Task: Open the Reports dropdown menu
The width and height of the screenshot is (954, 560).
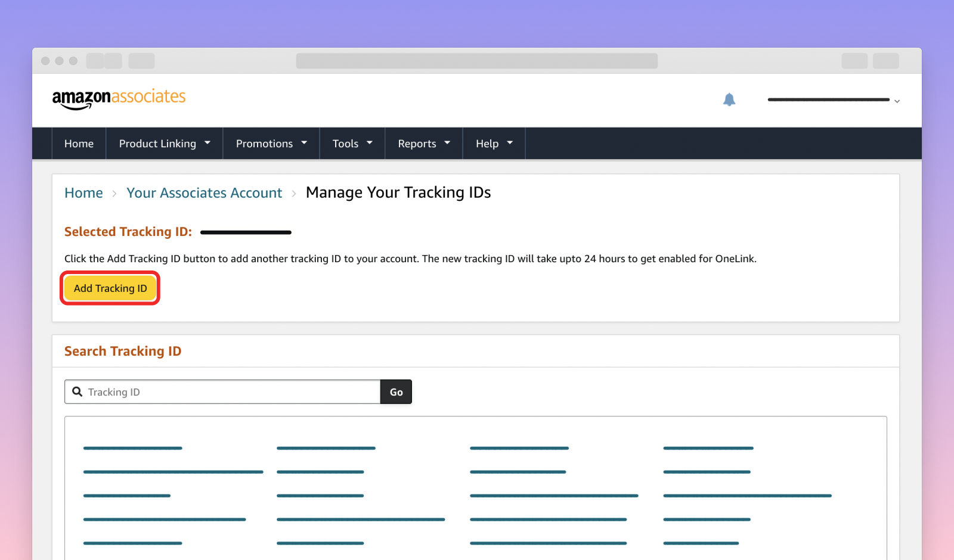Action: tap(424, 144)
